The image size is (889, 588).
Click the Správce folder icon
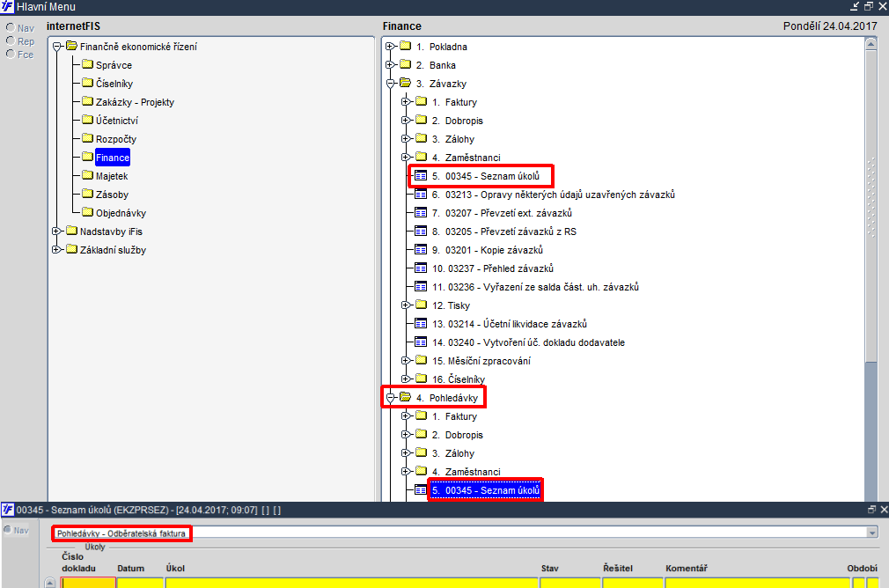[87, 64]
